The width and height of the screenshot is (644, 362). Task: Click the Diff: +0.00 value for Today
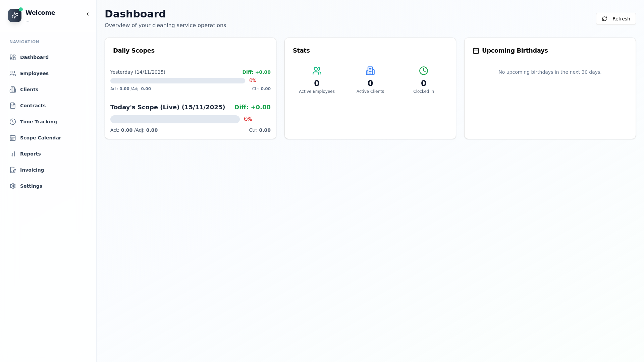pyautogui.click(x=253, y=107)
